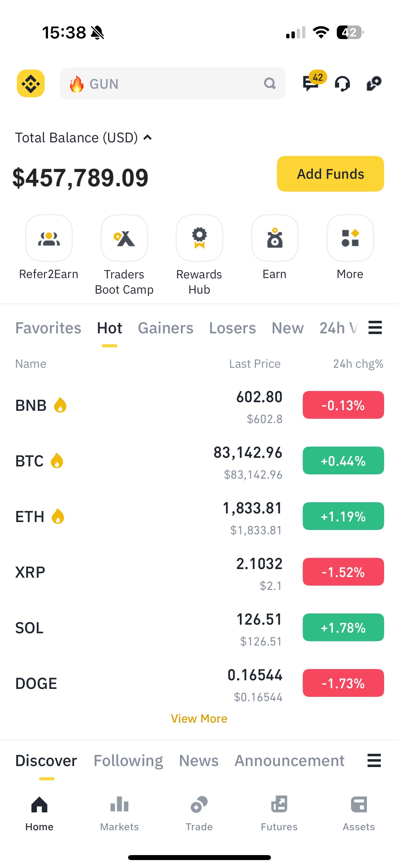Tap the View More link
This screenshot has height=868, width=399.
pyautogui.click(x=199, y=718)
